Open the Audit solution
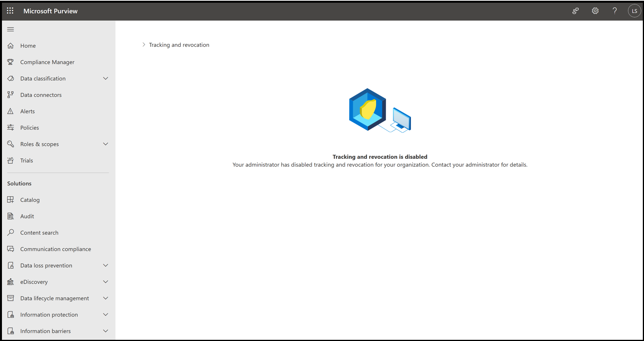The width and height of the screenshot is (644, 341). pos(27,216)
